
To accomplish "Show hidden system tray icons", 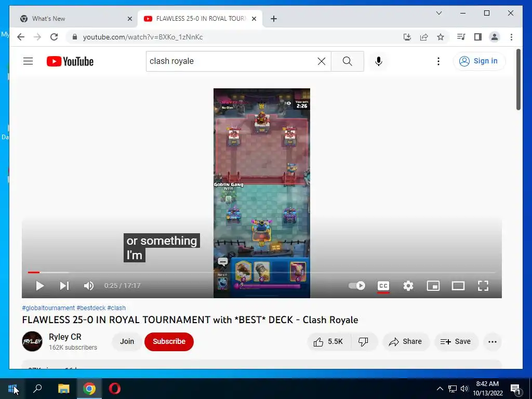I will (x=440, y=389).
